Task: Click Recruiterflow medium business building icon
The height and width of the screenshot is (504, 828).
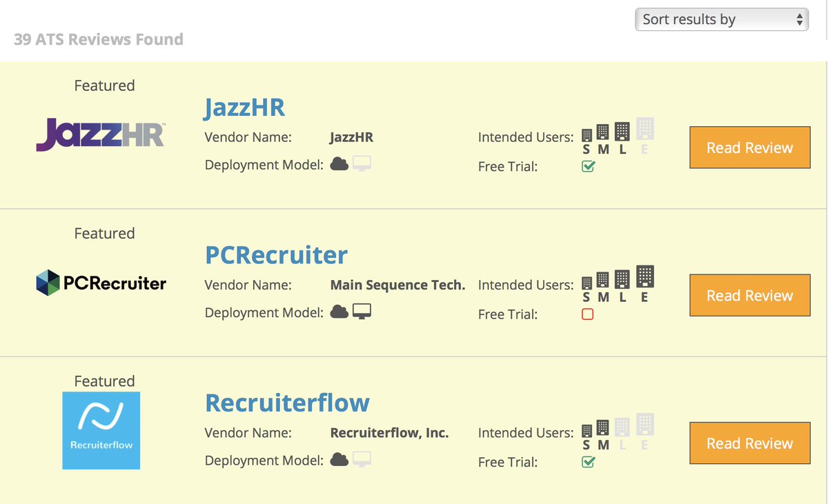Action: 602,429
